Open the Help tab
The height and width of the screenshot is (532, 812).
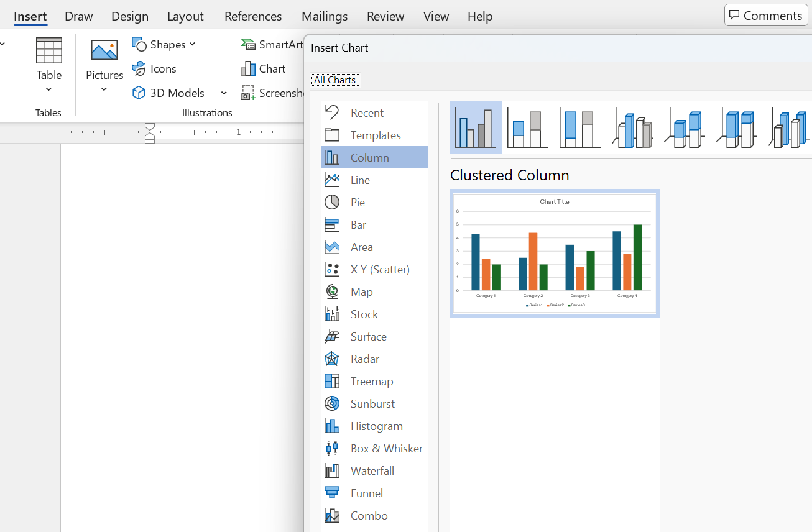click(480, 16)
